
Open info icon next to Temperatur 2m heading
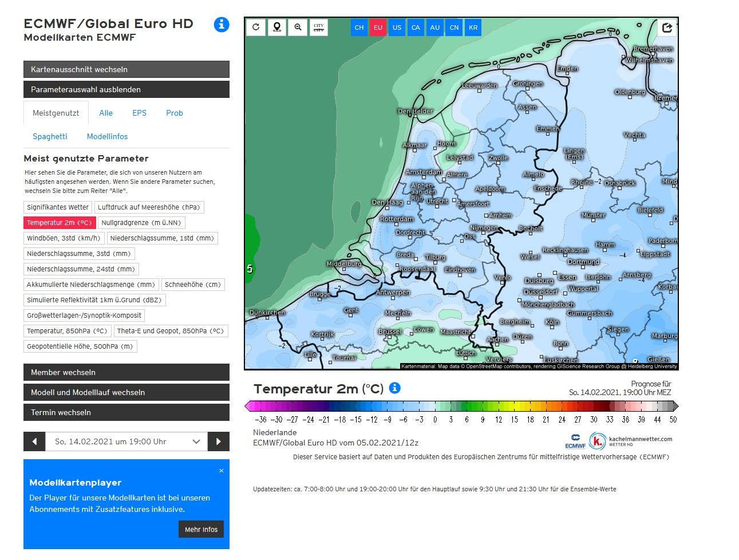(394, 388)
